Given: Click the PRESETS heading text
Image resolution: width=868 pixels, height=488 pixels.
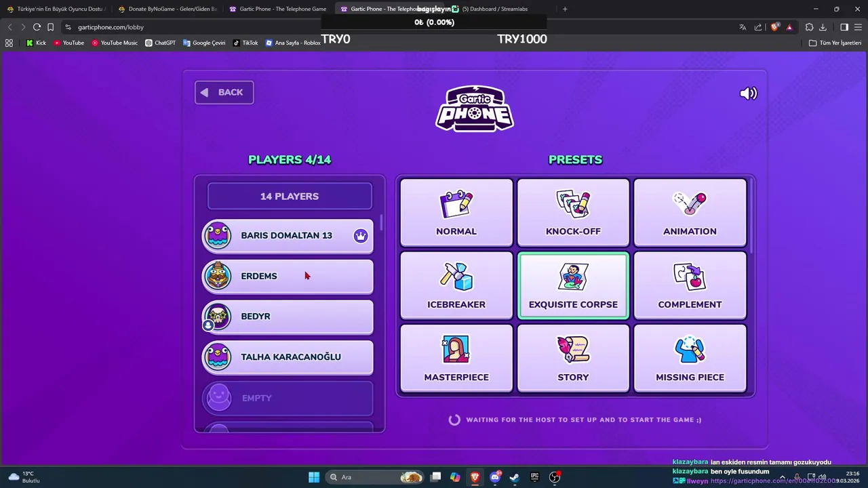Looking at the screenshot, I should click(x=575, y=160).
